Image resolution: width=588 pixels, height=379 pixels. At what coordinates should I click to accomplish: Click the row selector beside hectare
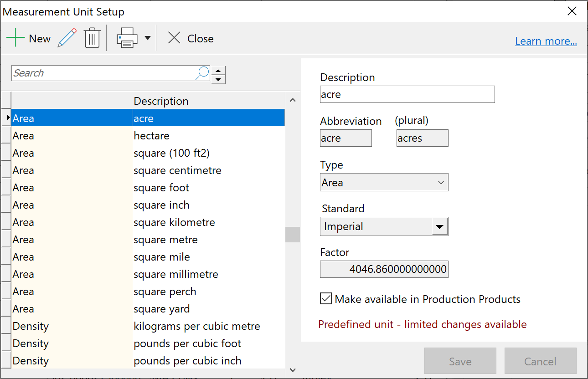click(x=6, y=136)
